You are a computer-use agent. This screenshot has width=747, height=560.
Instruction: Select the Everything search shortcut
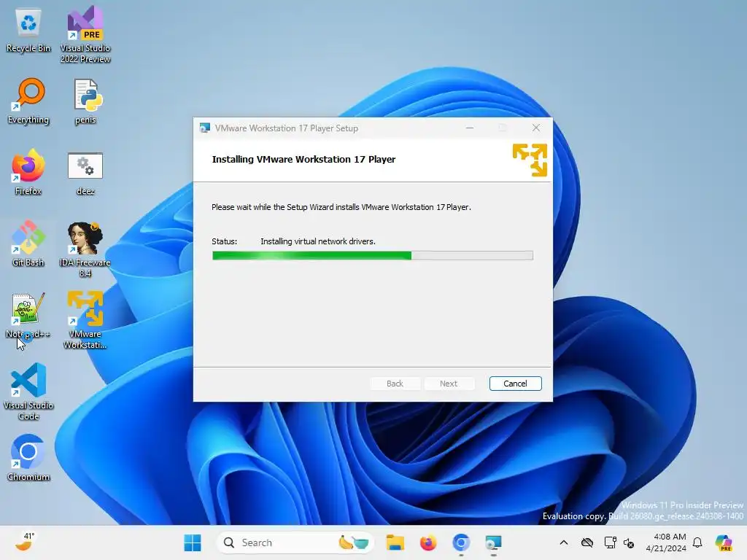coord(28,101)
